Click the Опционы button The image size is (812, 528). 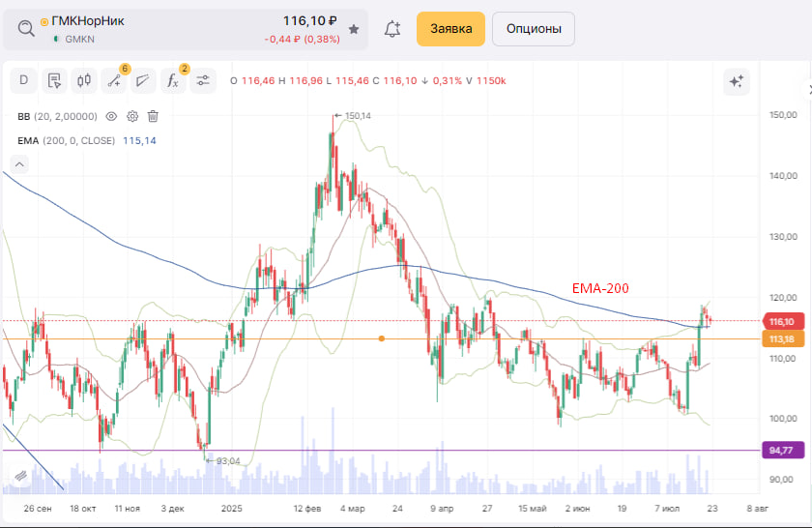click(533, 29)
